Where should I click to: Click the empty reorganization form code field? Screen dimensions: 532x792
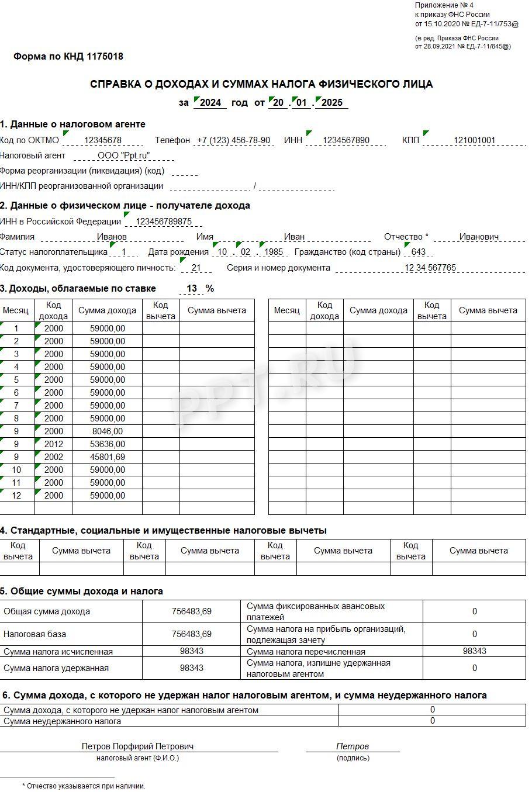[x=185, y=172]
